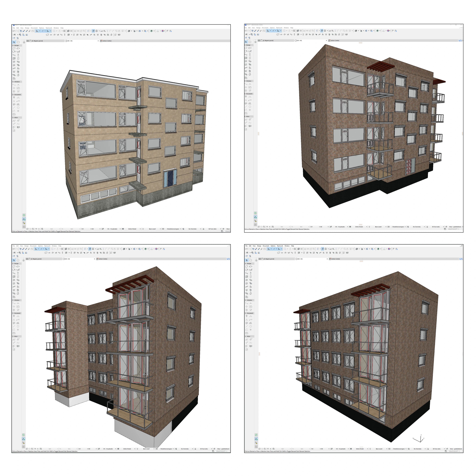Open the Design menu in top-left window
Screen dimensions: 476x476
click(27, 28)
